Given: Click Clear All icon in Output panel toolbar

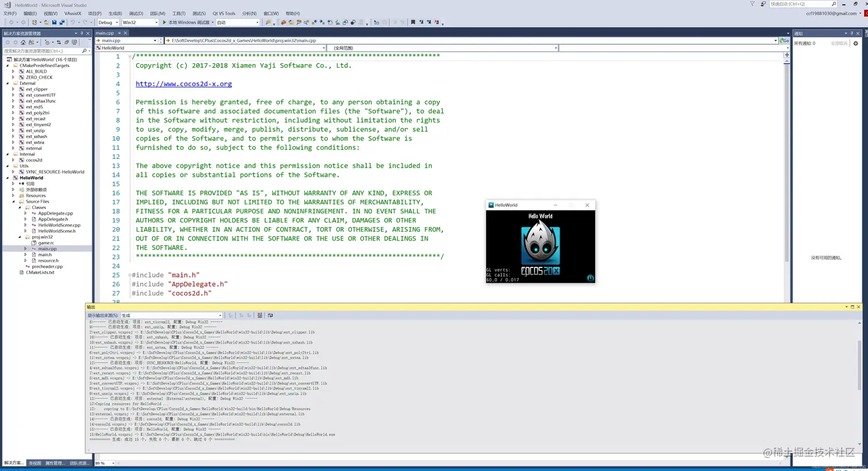Looking at the screenshot, I should click(x=260, y=316).
